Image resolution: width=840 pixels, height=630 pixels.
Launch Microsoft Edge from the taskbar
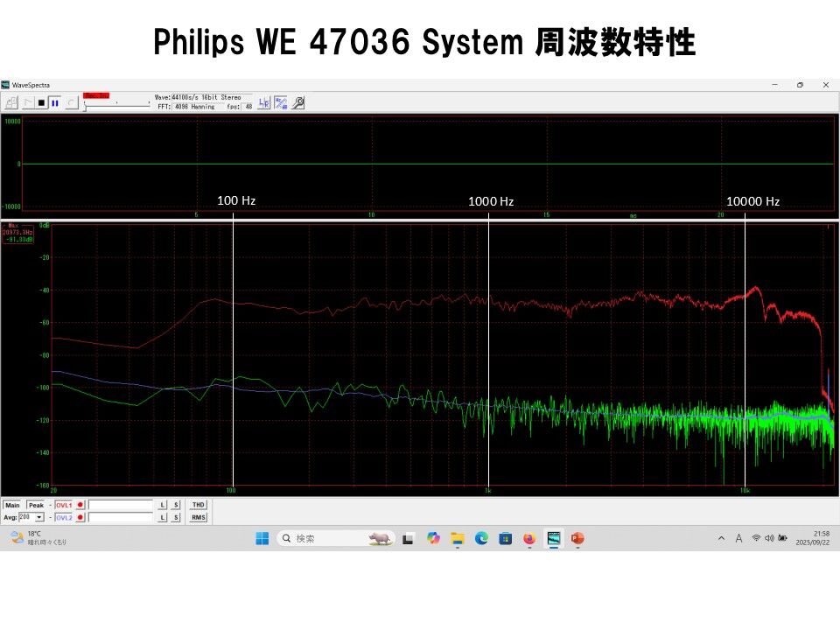[481, 539]
